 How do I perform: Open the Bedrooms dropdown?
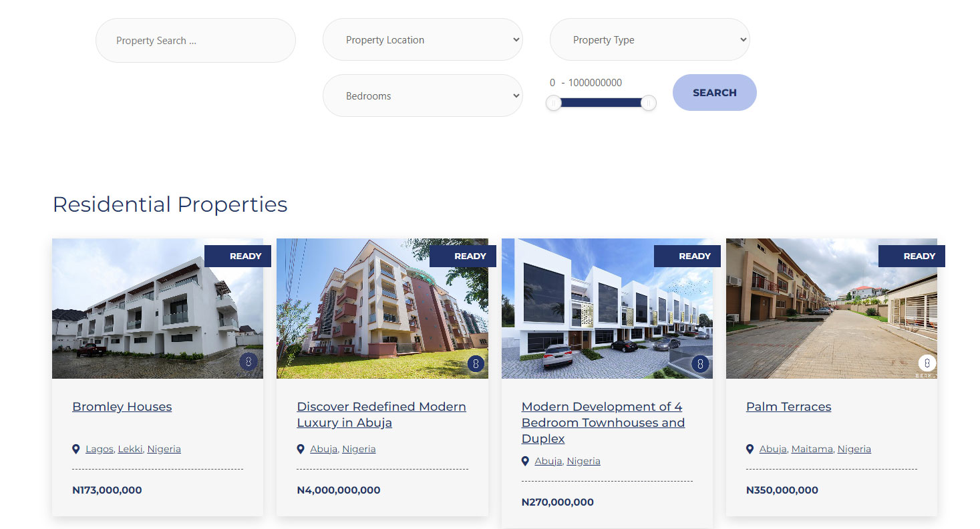pos(423,96)
